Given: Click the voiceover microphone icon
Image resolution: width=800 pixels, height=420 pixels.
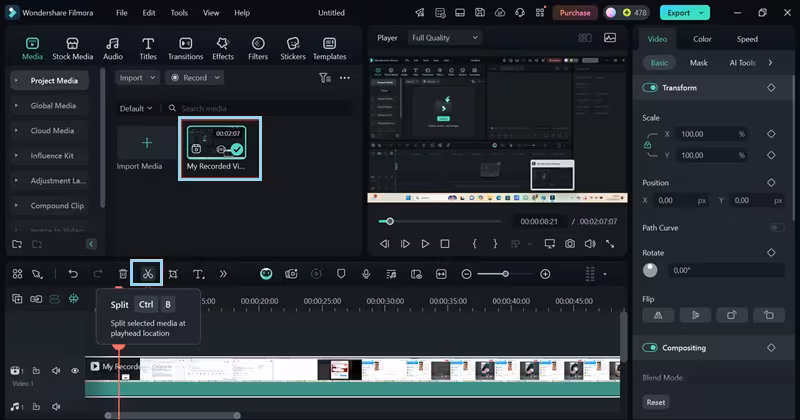Looking at the screenshot, I should 366,274.
